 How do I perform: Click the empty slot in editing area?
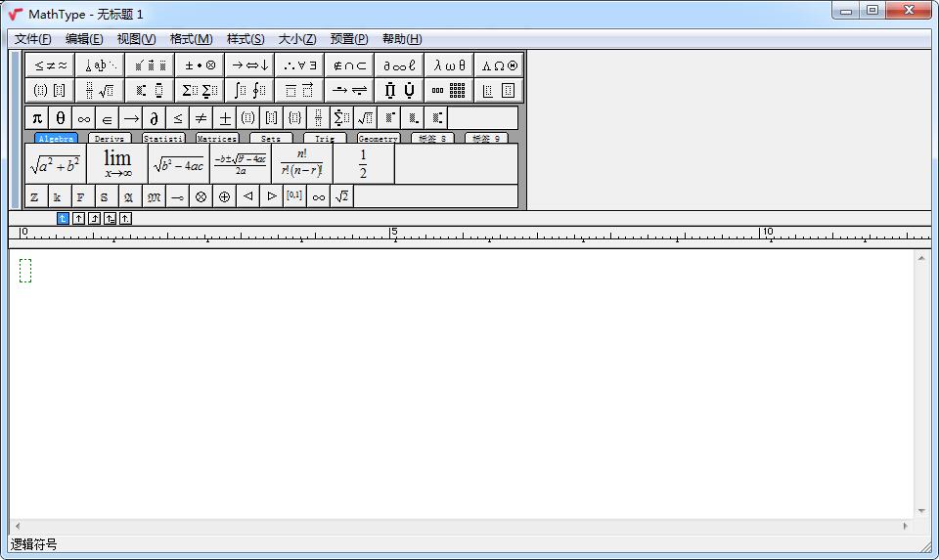pyautogui.click(x=25, y=271)
